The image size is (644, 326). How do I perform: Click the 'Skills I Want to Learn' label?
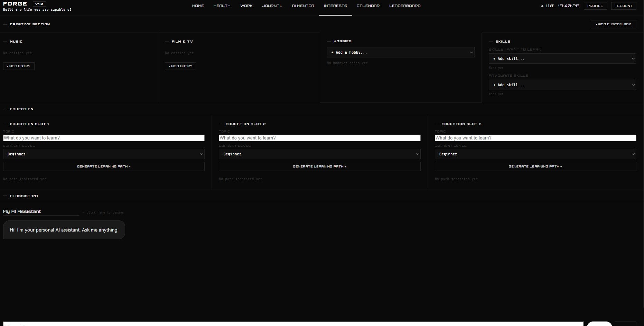515,49
